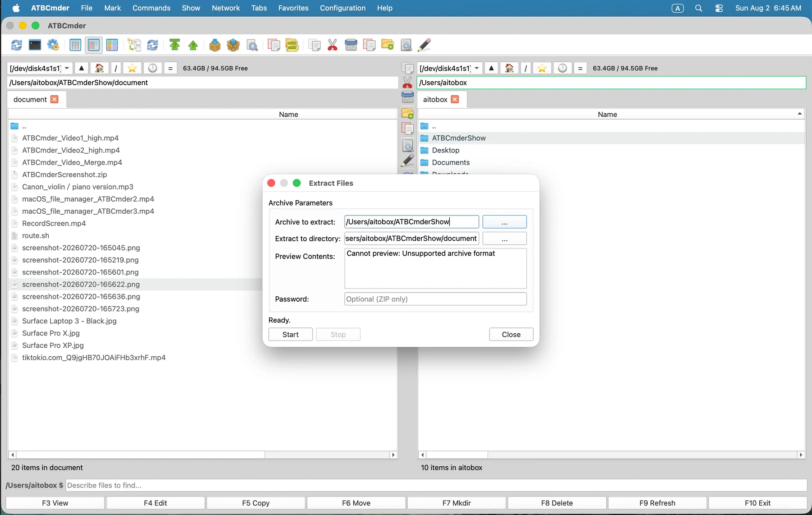Sort the left panel by Name header

coord(289,115)
